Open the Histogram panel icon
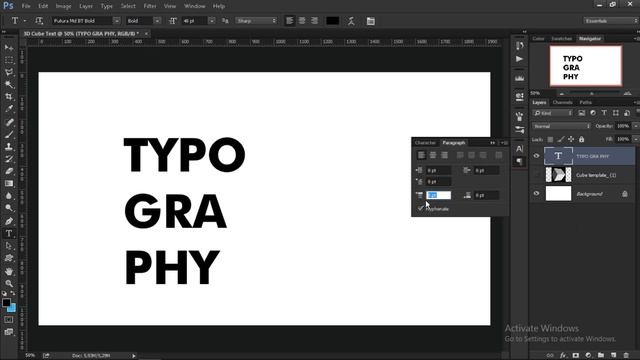Viewport: 640px width, 360px height. point(519,78)
